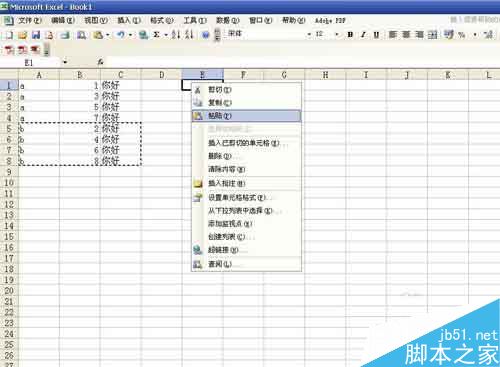500x367 pixels.
Task: Click the third red Adobe PDF icon
Action: [x=35, y=50]
